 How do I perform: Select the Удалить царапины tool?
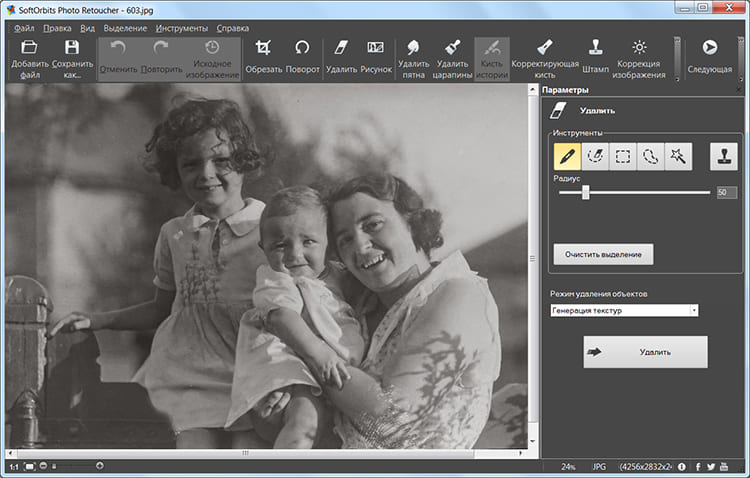(452, 59)
